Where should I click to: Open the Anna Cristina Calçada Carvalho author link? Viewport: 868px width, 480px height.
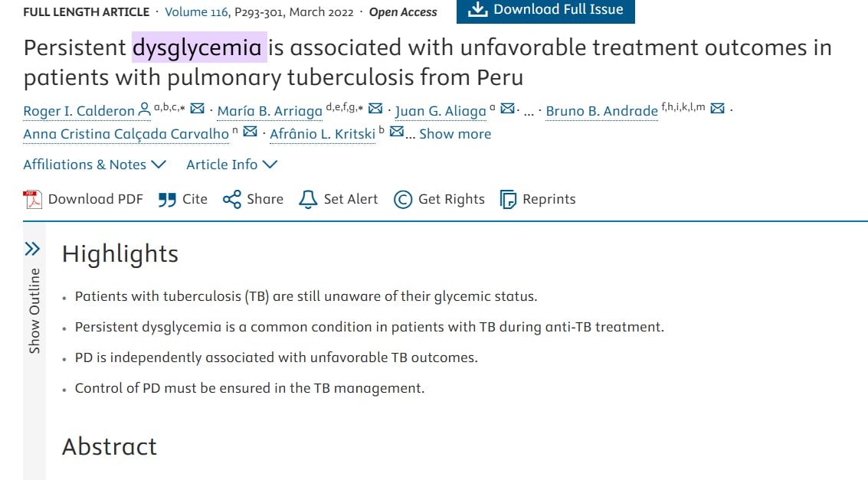126,135
